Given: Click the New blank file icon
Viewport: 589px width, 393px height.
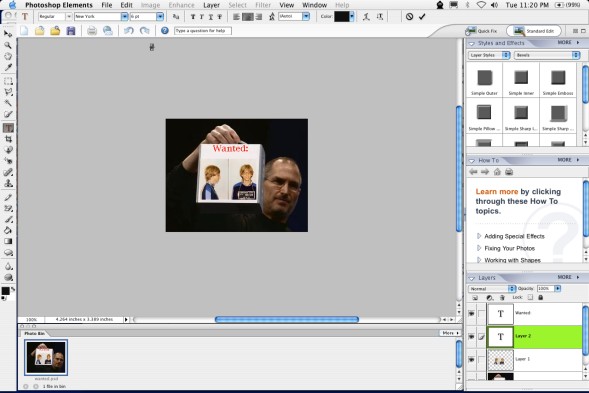Looking at the screenshot, I should pyautogui.click(x=24, y=31).
